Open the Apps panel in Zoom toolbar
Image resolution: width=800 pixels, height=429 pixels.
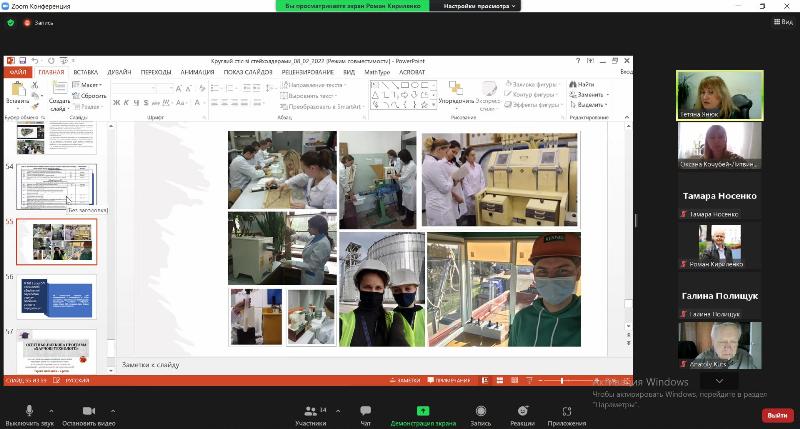coord(566,414)
